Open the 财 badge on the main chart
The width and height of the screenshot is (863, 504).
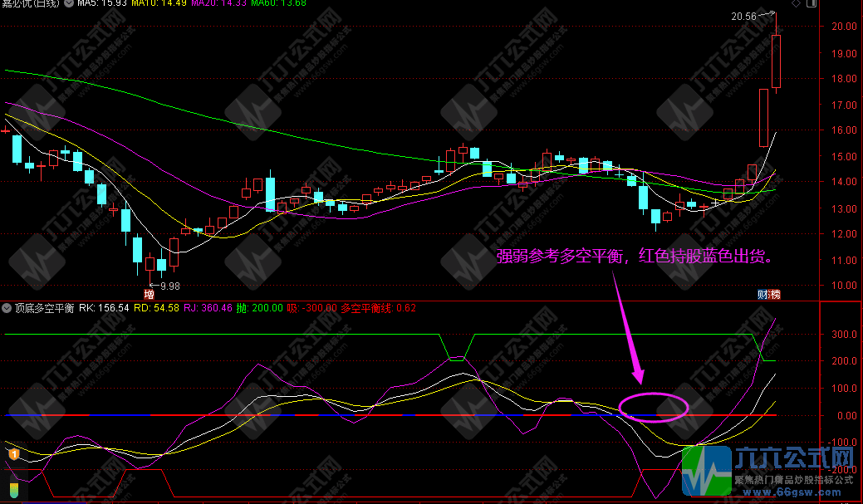763,295
